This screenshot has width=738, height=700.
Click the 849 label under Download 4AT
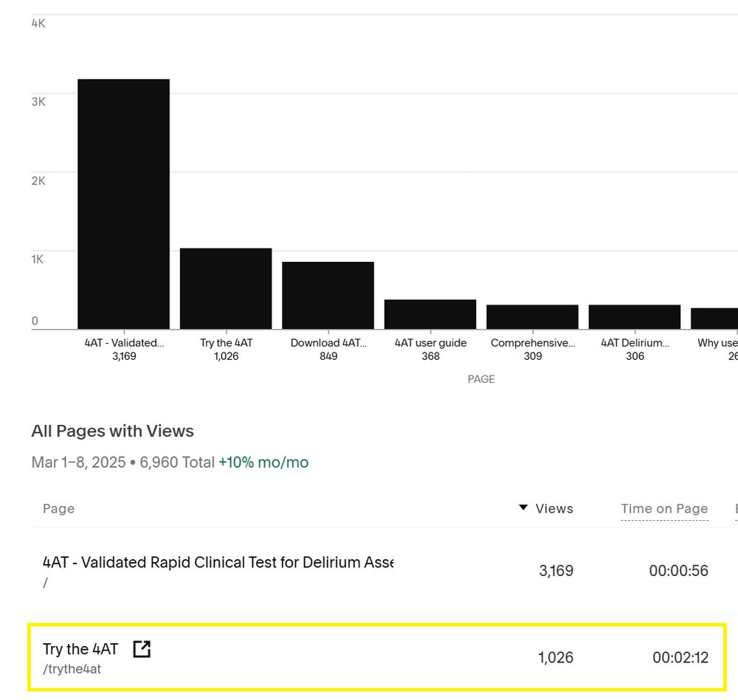pyautogui.click(x=328, y=356)
